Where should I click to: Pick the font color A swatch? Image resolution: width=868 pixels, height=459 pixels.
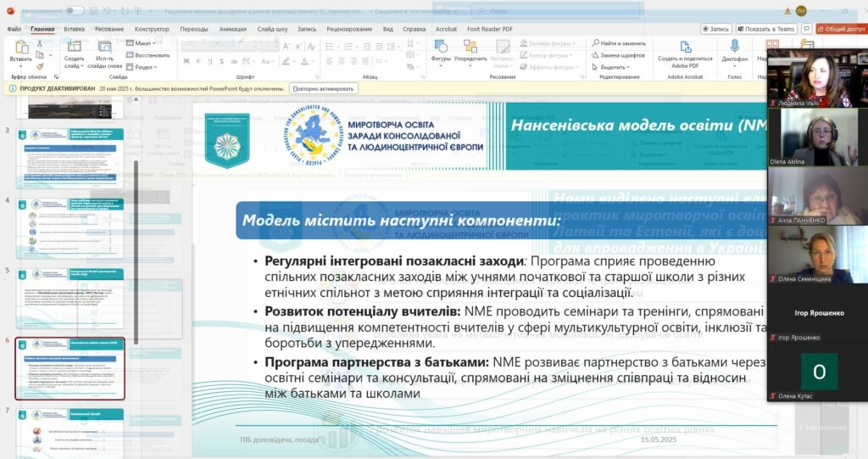pos(305,61)
